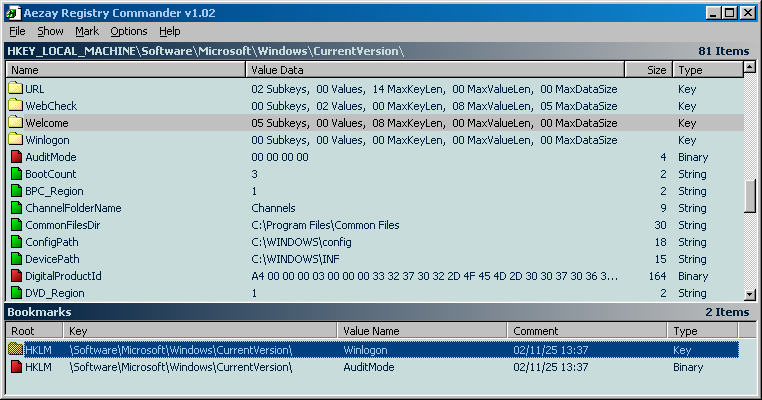Screen dimensions: 762x400
Task: Click the Winlogon bookmark key icon
Action: pos(16,349)
